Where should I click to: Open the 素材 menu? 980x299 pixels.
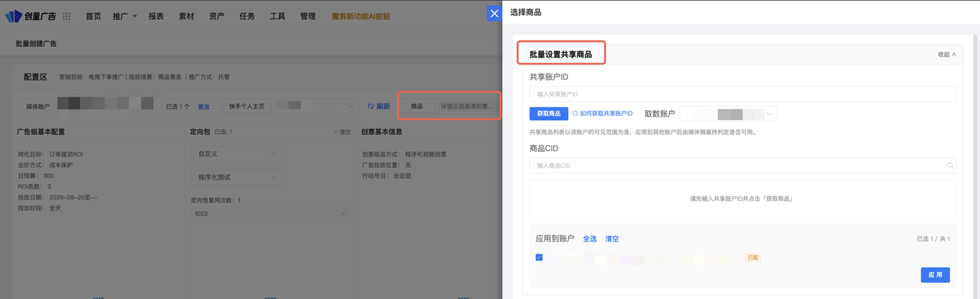pyautogui.click(x=186, y=16)
